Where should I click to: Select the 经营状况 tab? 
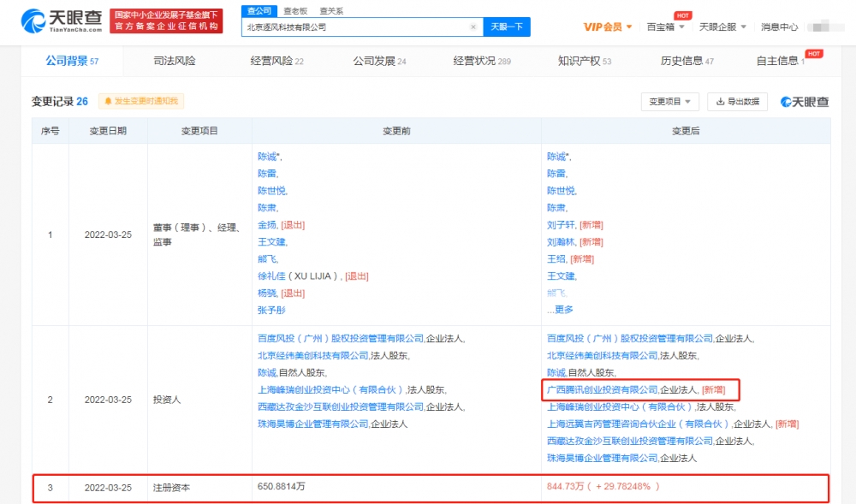click(482, 61)
